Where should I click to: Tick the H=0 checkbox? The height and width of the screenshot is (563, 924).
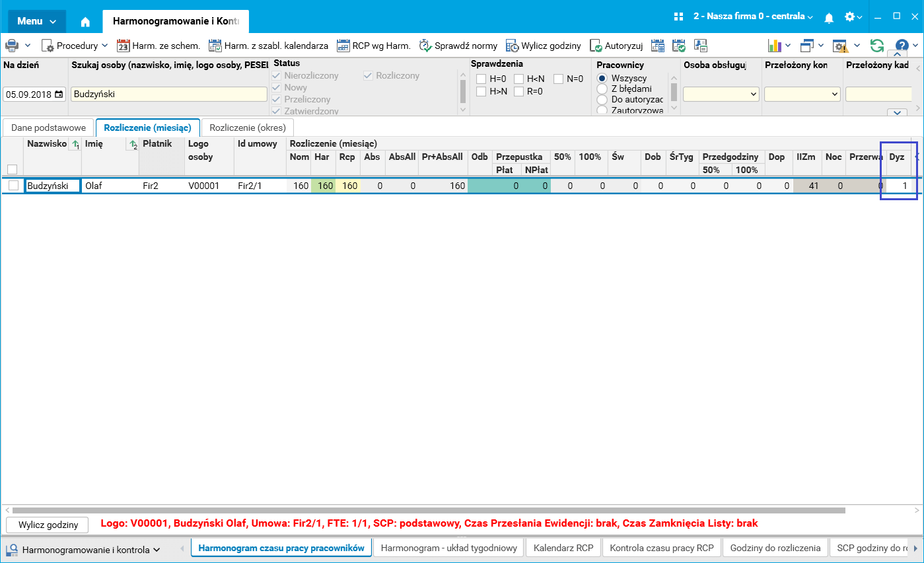(481, 79)
